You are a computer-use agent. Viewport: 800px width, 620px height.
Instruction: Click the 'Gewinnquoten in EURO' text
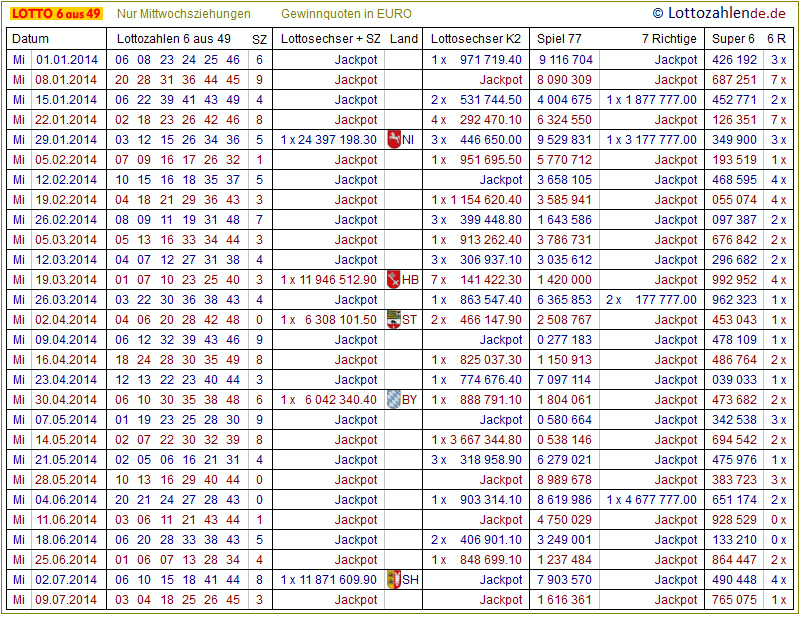point(346,14)
